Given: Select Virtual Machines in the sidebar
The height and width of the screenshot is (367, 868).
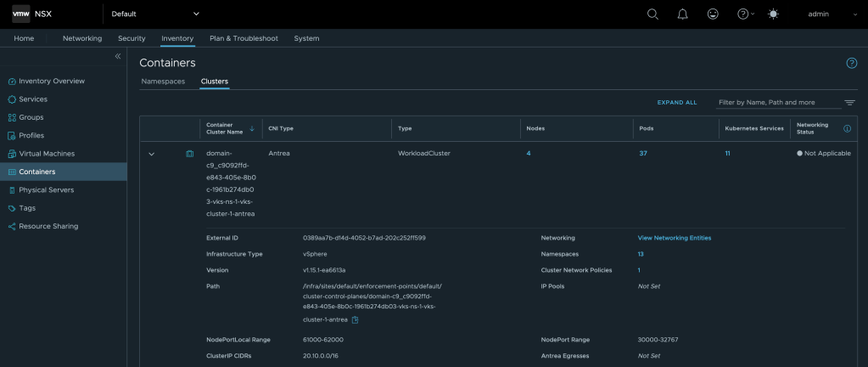Looking at the screenshot, I should (47, 154).
